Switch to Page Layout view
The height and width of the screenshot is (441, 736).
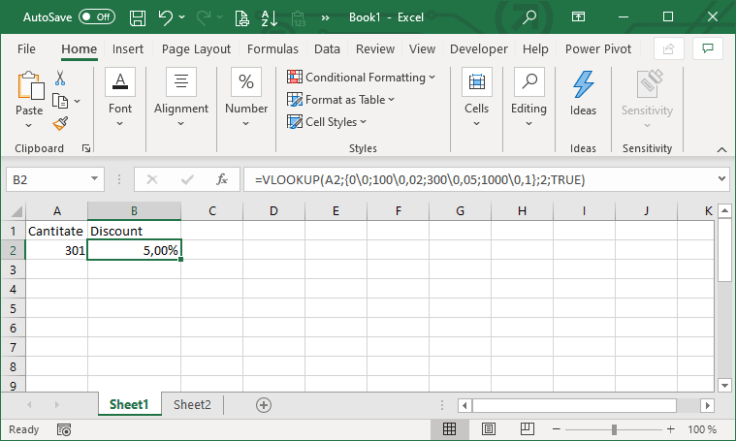point(489,430)
